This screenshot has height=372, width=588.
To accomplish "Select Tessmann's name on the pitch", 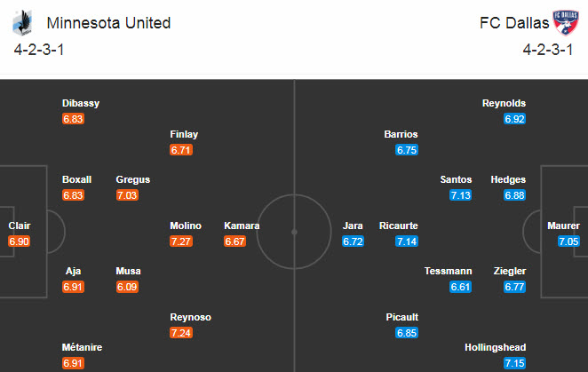I will coord(447,271).
